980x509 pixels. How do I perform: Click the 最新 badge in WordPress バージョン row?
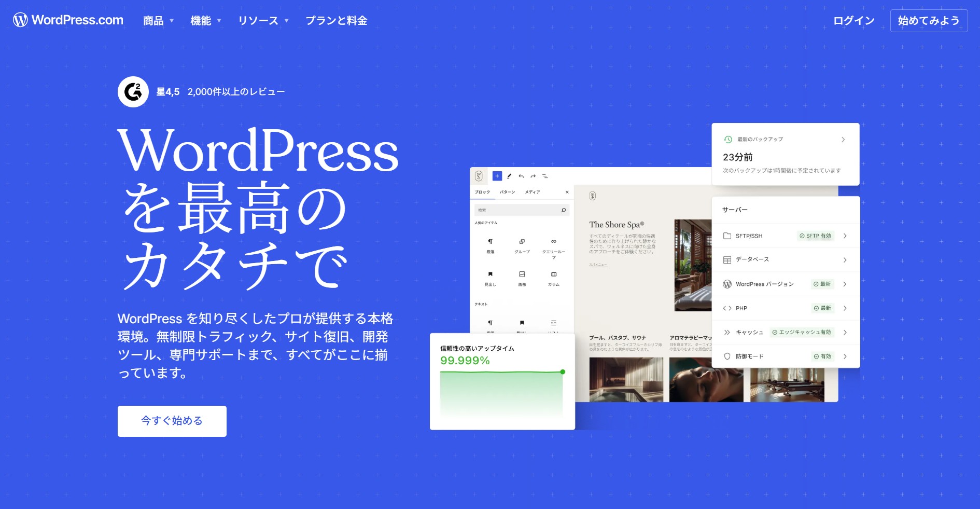pyautogui.click(x=822, y=284)
